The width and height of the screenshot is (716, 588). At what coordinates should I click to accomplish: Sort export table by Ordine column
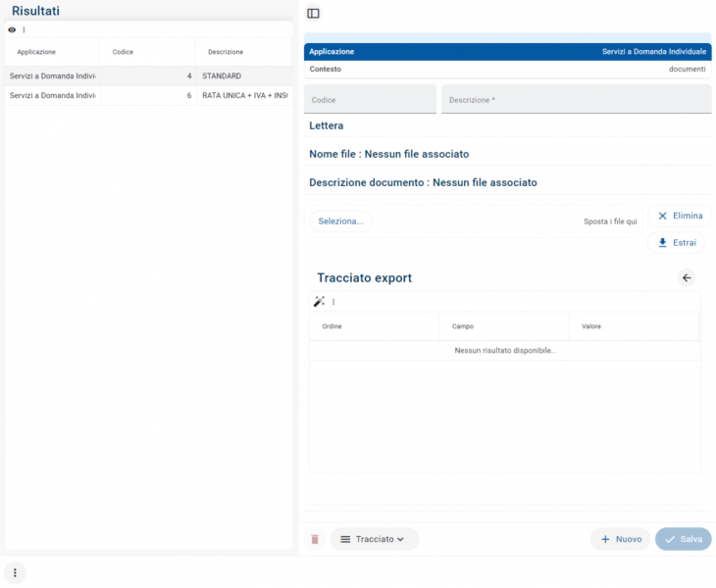(x=332, y=326)
